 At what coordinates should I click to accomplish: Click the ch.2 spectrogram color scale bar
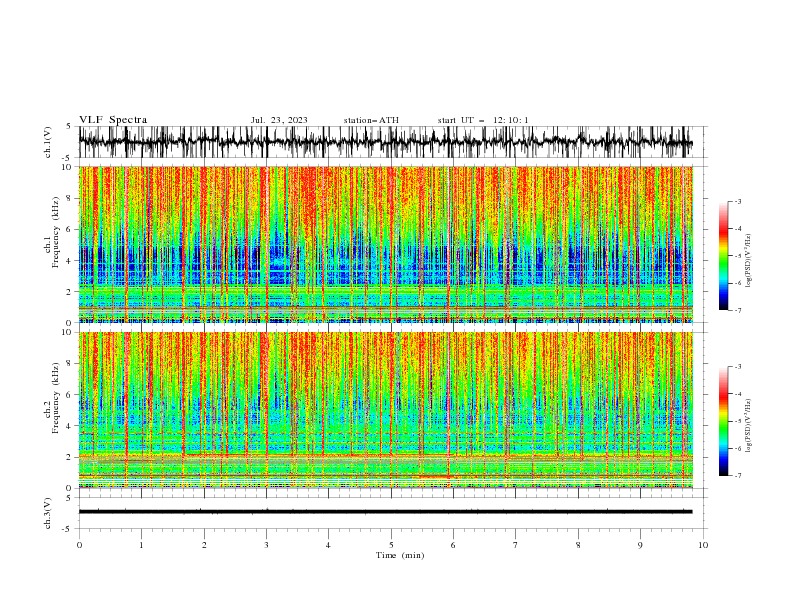tap(723, 421)
